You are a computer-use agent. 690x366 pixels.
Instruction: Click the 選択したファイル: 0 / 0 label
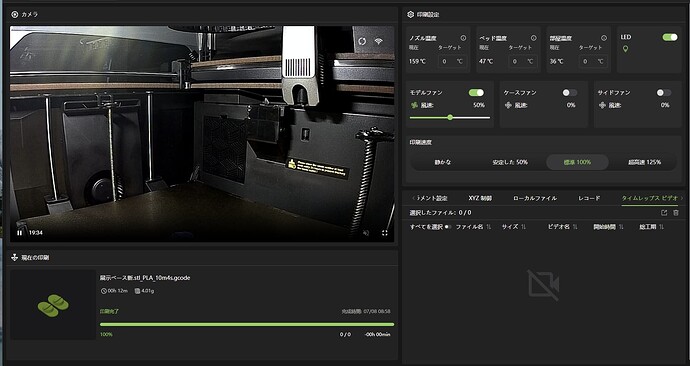(x=440, y=213)
